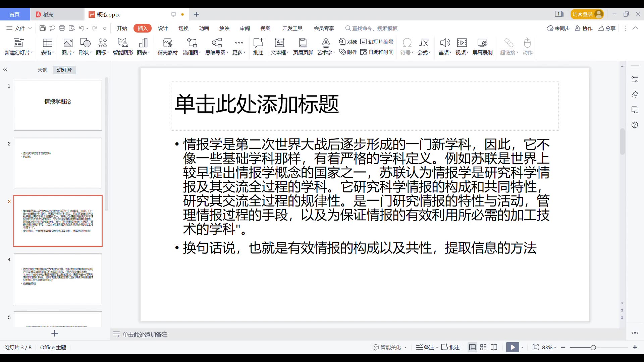The height and width of the screenshot is (362, 644).
Task: Open the 开始 ribbon tab
Action: pos(122,28)
